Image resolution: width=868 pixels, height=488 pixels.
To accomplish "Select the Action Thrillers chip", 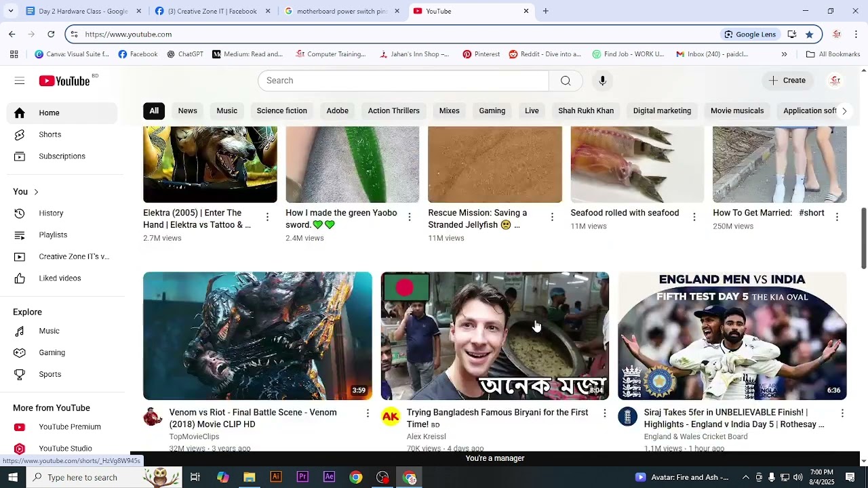I will tap(394, 111).
